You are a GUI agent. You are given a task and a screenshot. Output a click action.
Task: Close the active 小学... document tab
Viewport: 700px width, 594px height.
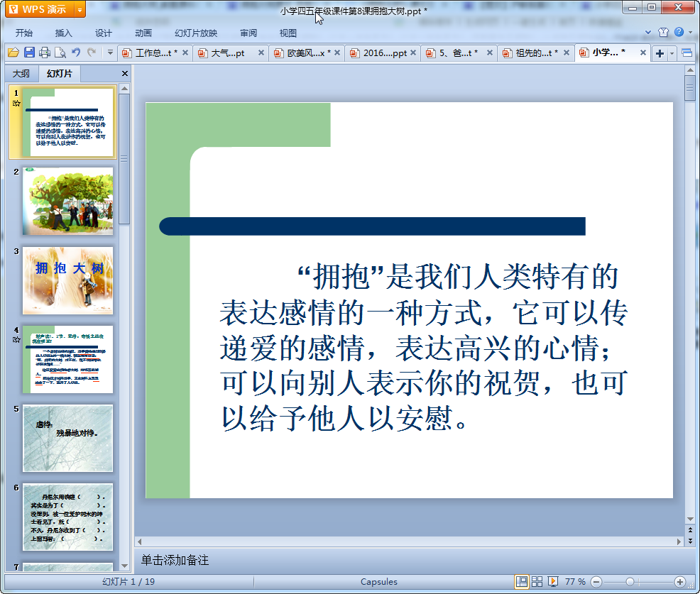click(x=643, y=53)
